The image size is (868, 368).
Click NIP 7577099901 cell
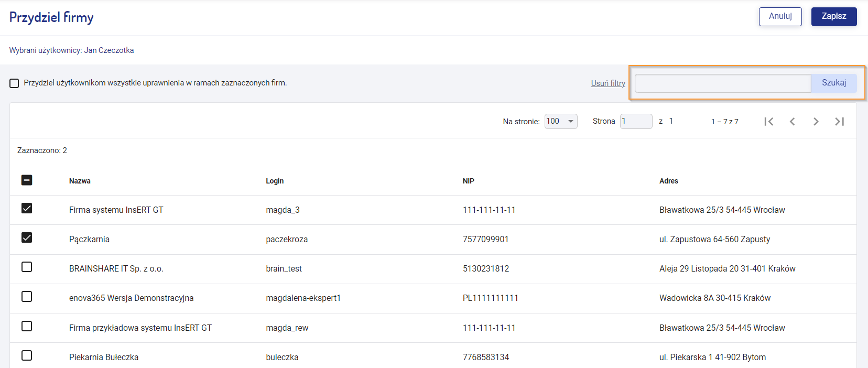point(485,239)
